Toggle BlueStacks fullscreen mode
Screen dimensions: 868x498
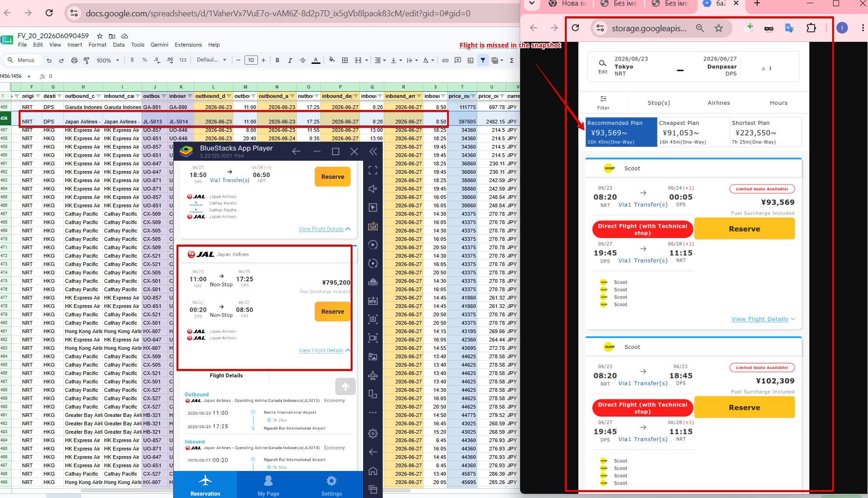373,170
